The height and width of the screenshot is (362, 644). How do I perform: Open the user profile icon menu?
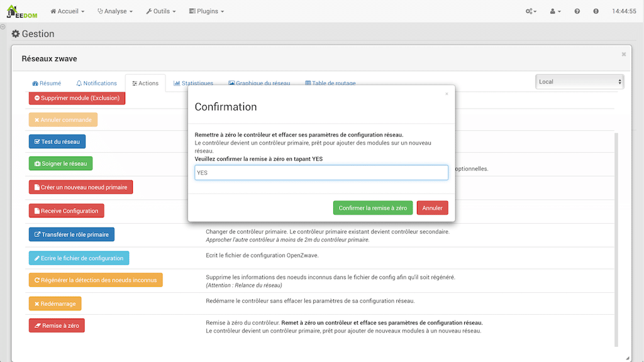[x=555, y=11]
